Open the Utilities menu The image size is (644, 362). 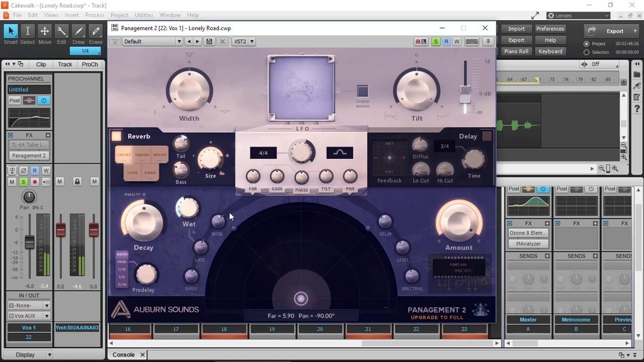144,15
